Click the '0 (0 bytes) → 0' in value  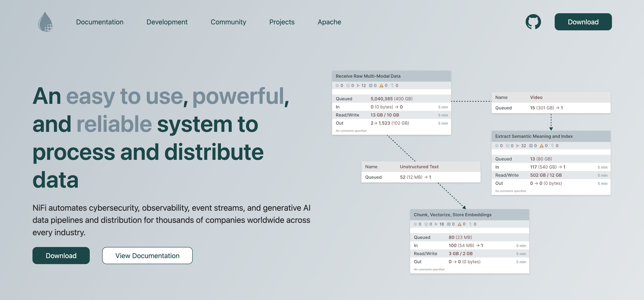coord(387,107)
